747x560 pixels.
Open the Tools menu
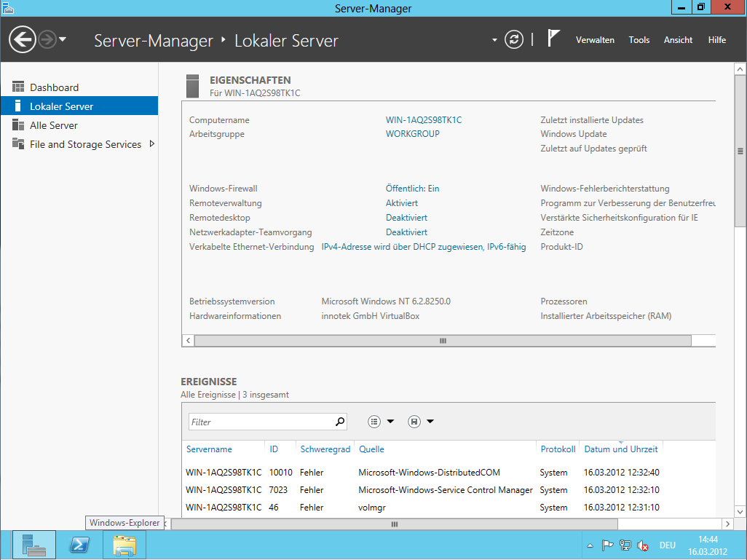[639, 40]
